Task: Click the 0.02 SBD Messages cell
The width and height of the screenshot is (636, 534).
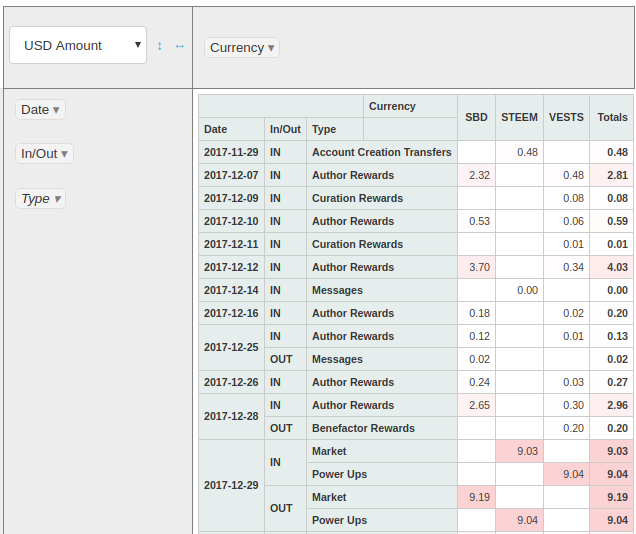Action: click(476, 359)
